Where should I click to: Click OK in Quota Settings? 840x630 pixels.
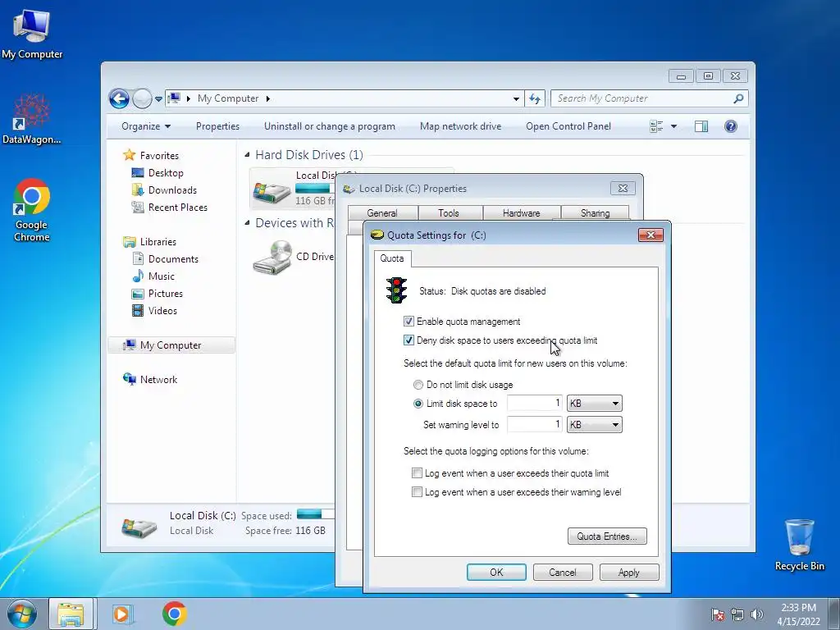tap(496, 572)
